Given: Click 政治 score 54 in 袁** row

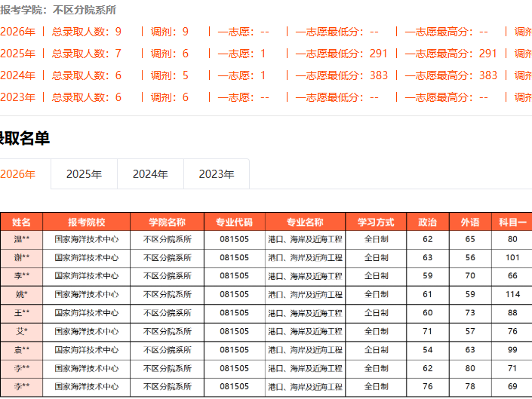Looking at the screenshot, I should click(428, 350).
